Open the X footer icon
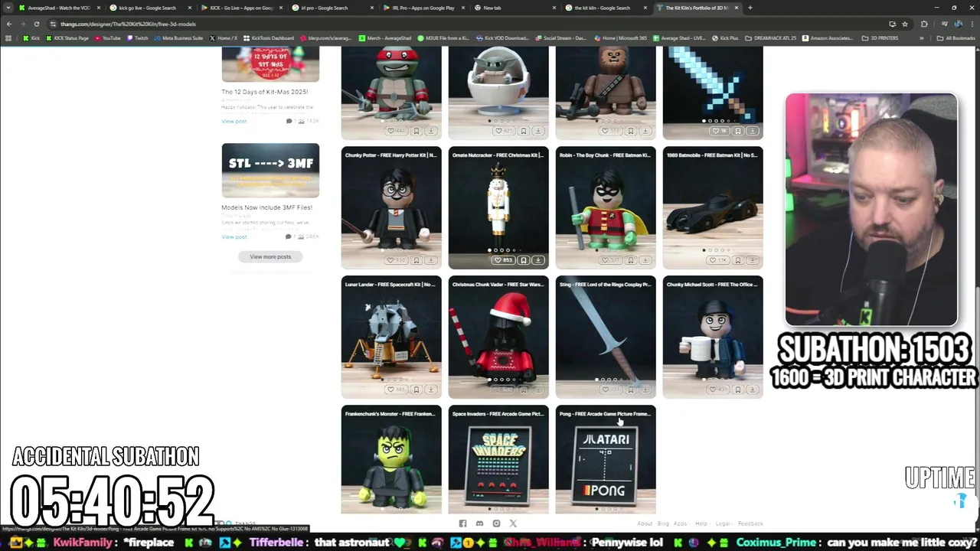Screen dimensions: 980x551 [513, 523]
